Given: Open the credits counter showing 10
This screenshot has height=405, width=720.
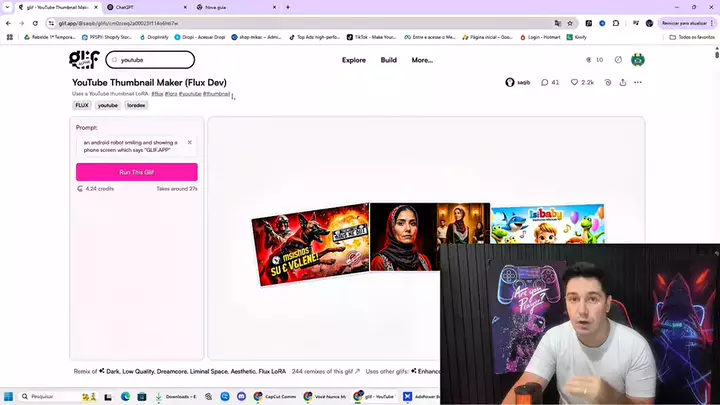Looking at the screenshot, I should coord(595,60).
